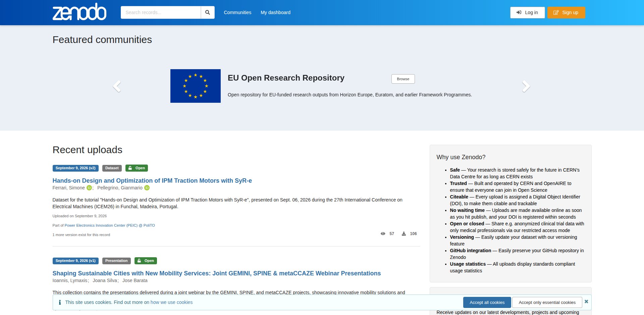Click the Why use Zenodo? heading
644x315 pixels.
click(x=461, y=157)
